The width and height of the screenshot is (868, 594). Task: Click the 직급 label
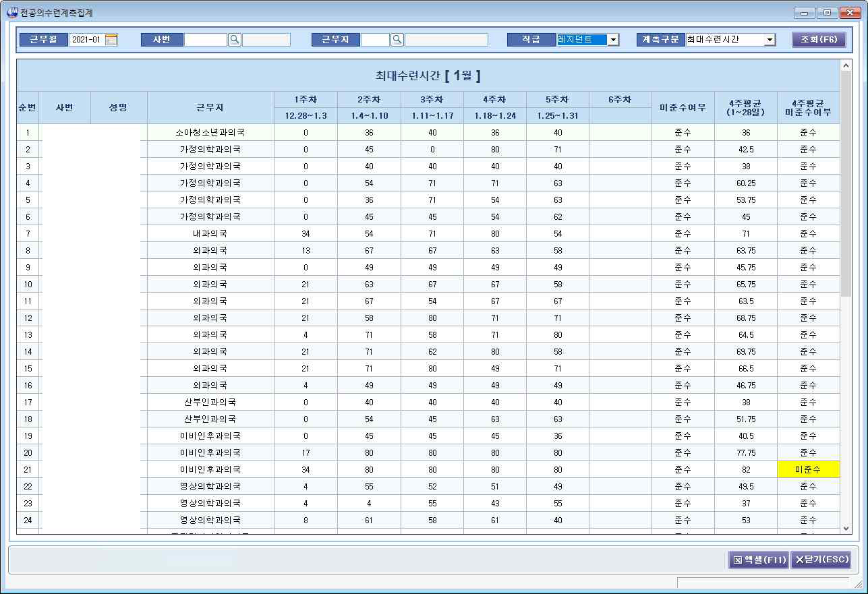[x=531, y=40]
